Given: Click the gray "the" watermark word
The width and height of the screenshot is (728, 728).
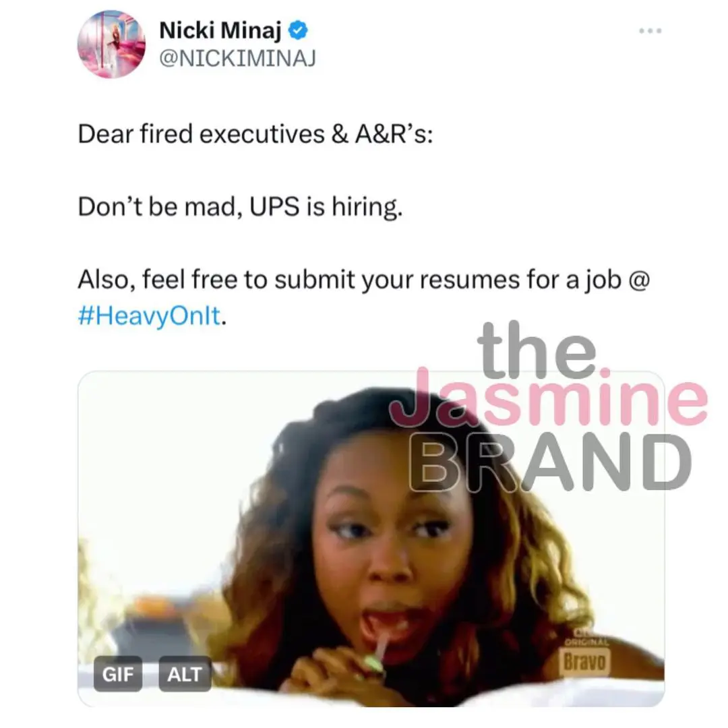Looking at the screenshot, I should pyautogui.click(x=536, y=348).
